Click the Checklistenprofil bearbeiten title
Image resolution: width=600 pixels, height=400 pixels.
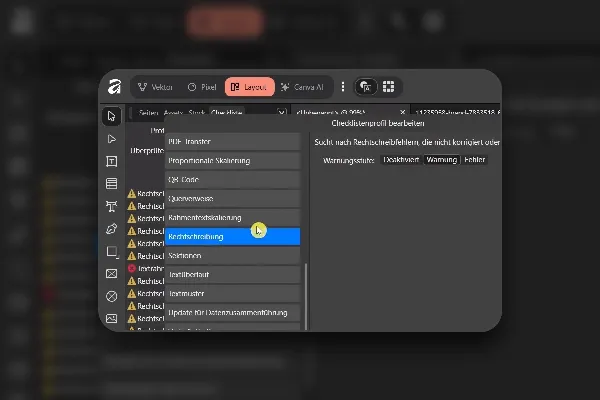coord(378,123)
